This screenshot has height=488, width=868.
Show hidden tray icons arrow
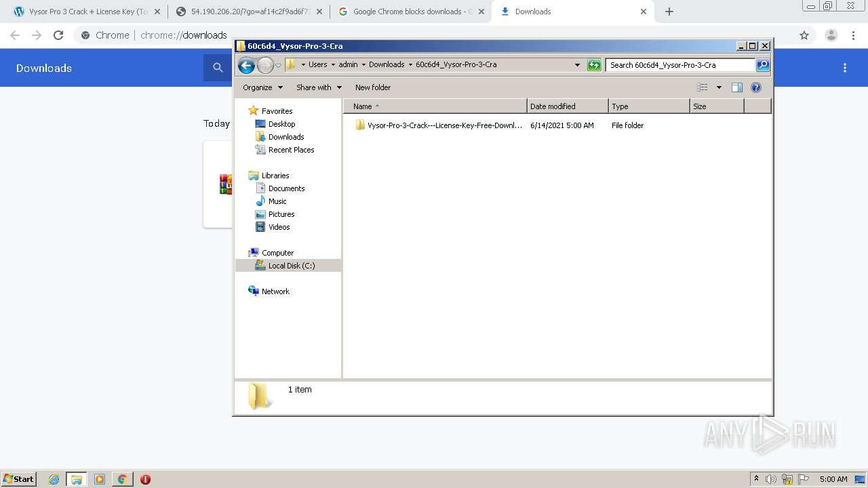[756, 479]
